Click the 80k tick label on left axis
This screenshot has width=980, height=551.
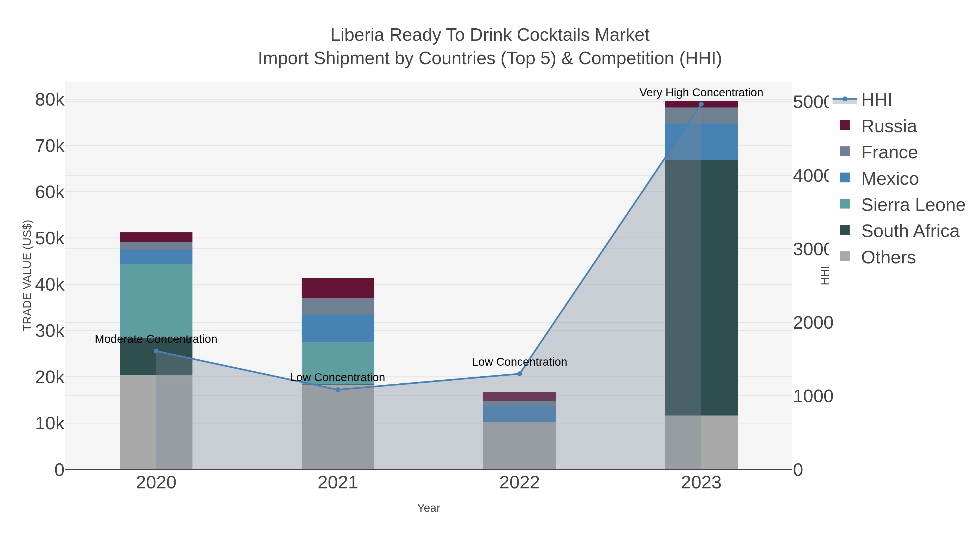point(50,100)
